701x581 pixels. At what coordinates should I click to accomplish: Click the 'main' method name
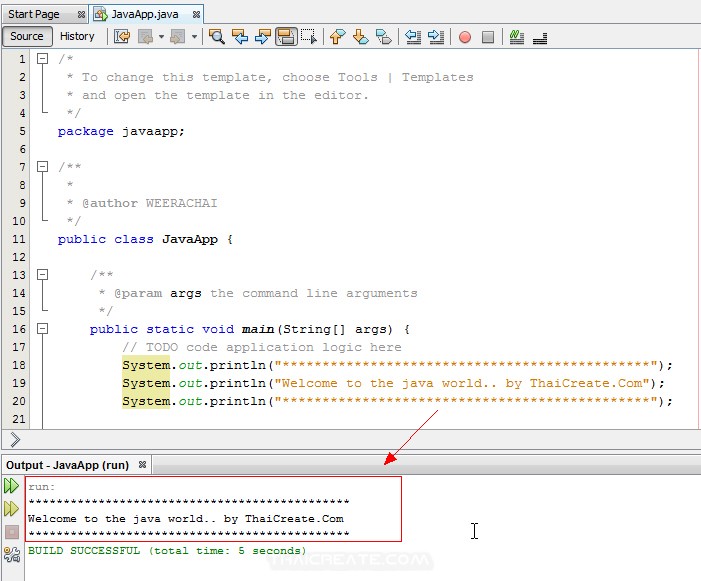(x=258, y=329)
